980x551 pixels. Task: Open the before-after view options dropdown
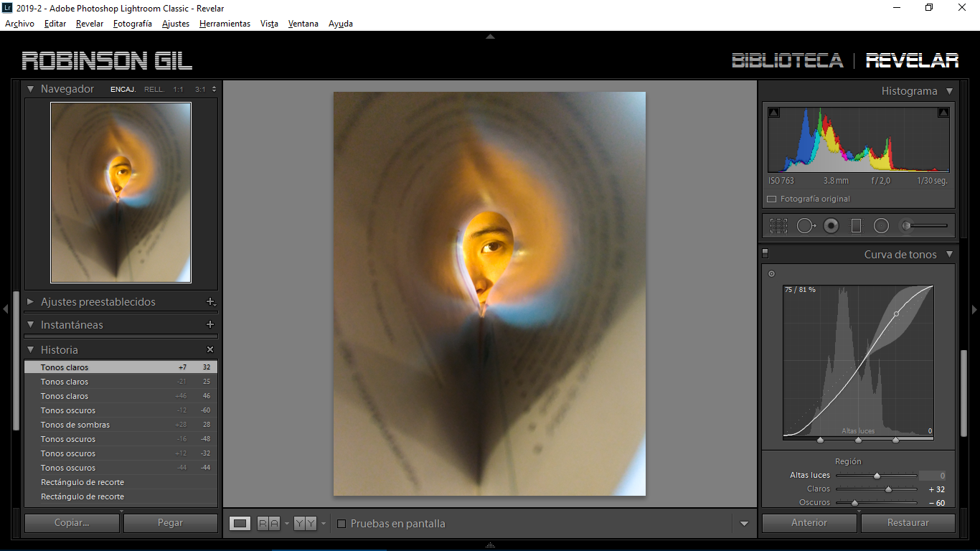323,524
